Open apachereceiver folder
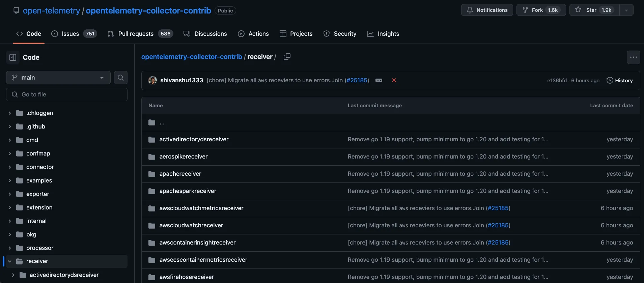Image resolution: width=644 pixels, height=283 pixels. tap(180, 174)
